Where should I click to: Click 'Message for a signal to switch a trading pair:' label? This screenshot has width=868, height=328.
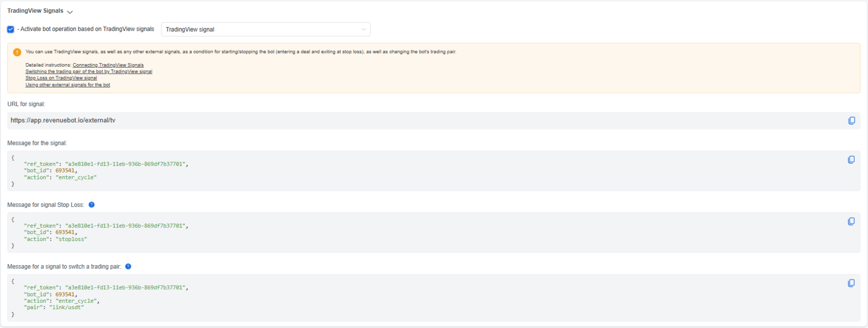pos(64,267)
